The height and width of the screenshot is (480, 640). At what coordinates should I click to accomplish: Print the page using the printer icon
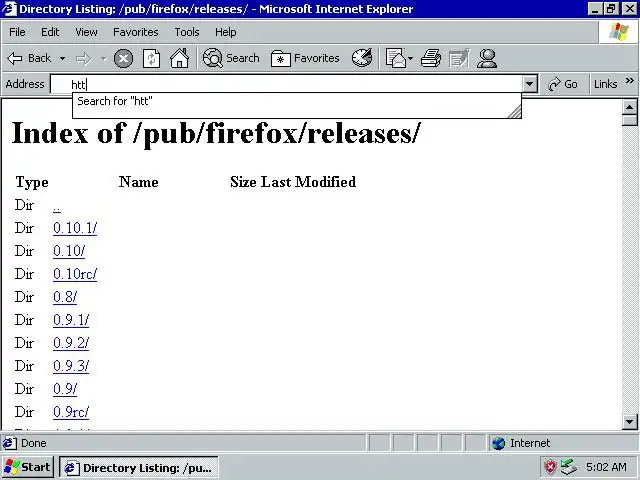[x=431, y=58]
